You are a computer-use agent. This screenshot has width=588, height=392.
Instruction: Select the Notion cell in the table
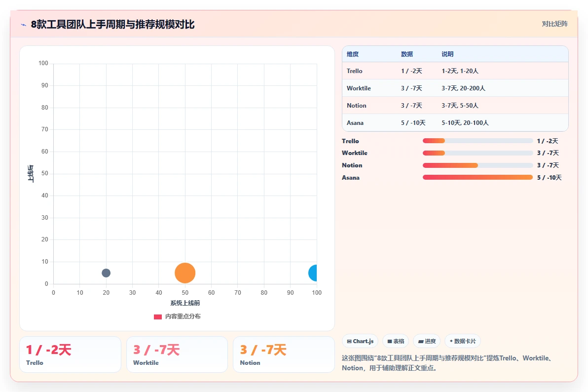coord(356,106)
